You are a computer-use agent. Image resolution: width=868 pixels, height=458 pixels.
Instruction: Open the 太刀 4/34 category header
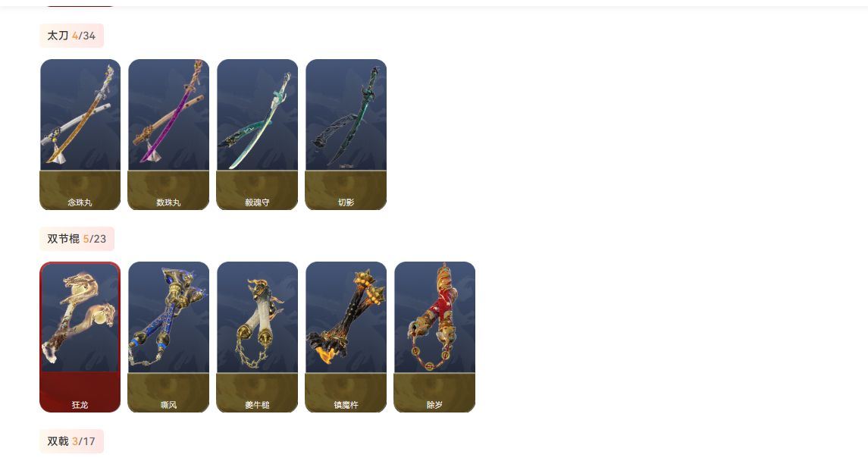pyautogui.click(x=71, y=36)
